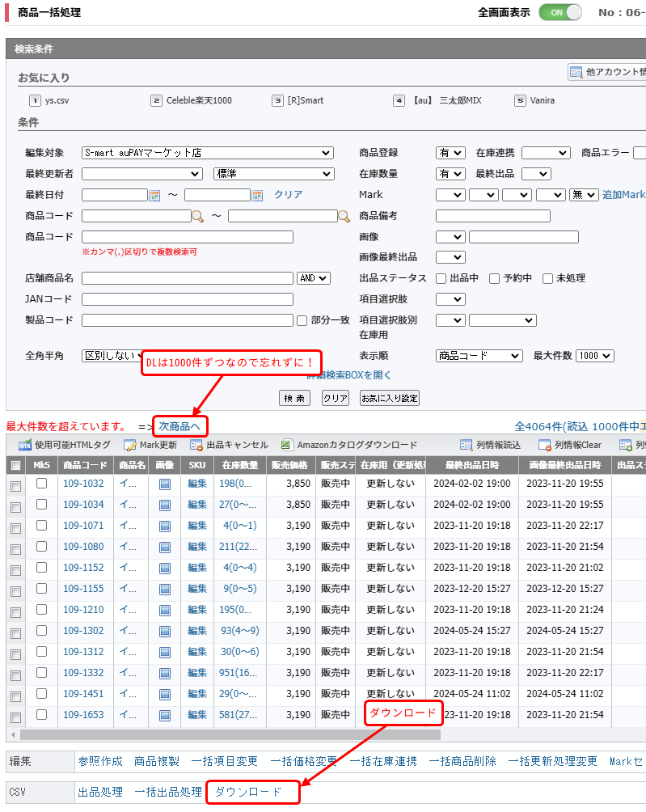Screen dimensions: 646x812
Task: Enable the 部分一致 checkbox
Action: [x=302, y=320]
